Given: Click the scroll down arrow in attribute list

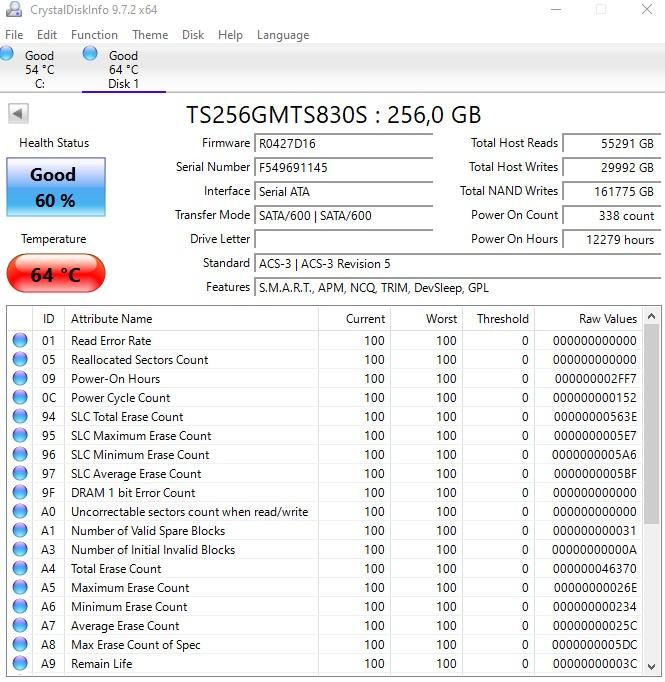Looking at the screenshot, I should click(x=652, y=666).
